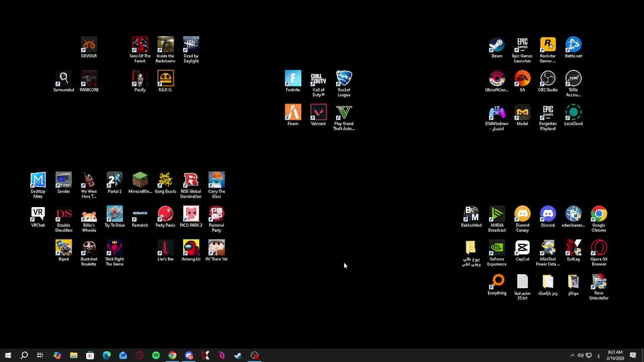Open the Party Panic icon
644x362 pixels.
point(166,217)
